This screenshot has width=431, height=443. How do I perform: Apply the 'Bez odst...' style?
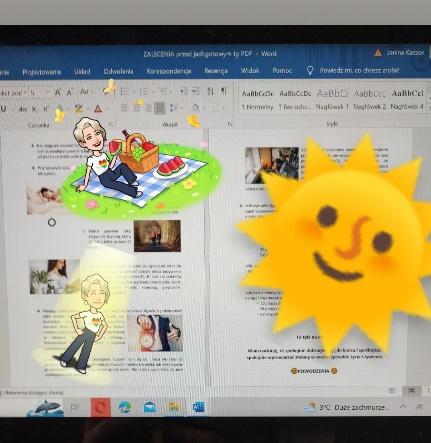tap(295, 100)
